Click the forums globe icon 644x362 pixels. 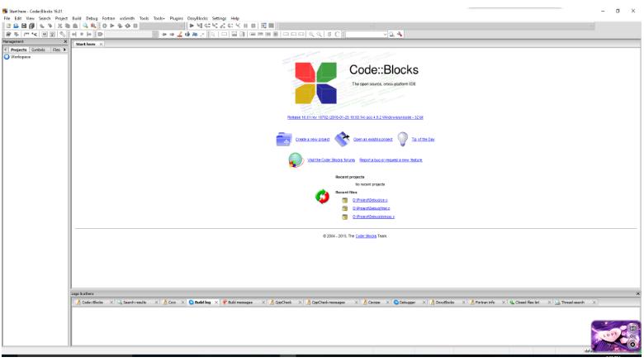296,160
